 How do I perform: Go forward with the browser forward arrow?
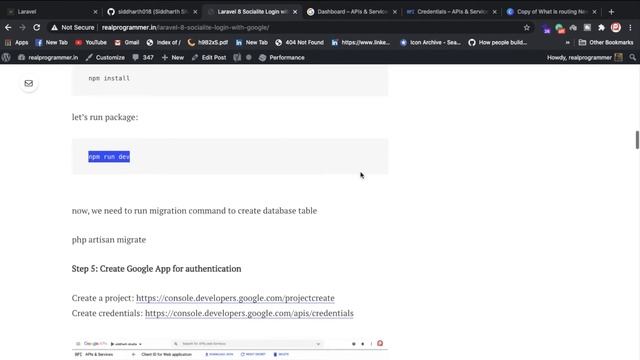tap(22, 27)
